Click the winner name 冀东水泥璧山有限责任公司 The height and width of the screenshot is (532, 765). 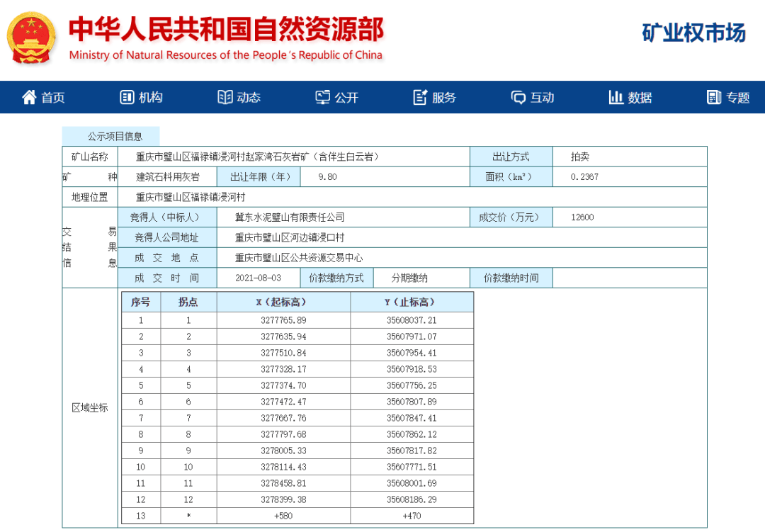click(x=290, y=217)
